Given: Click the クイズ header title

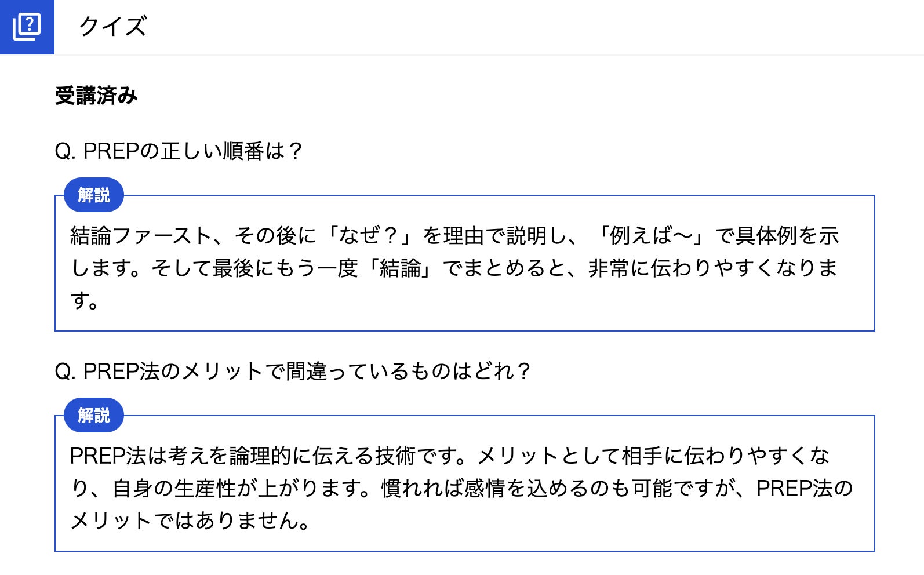Looking at the screenshot, I should coord(112,27).
